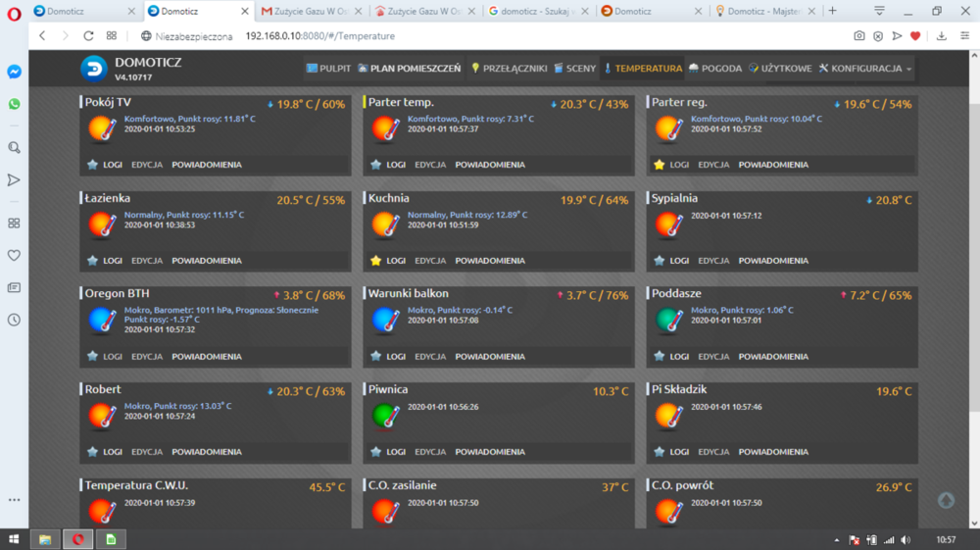
Task: Open the snapshot camera tool
Action: point(859,35)
